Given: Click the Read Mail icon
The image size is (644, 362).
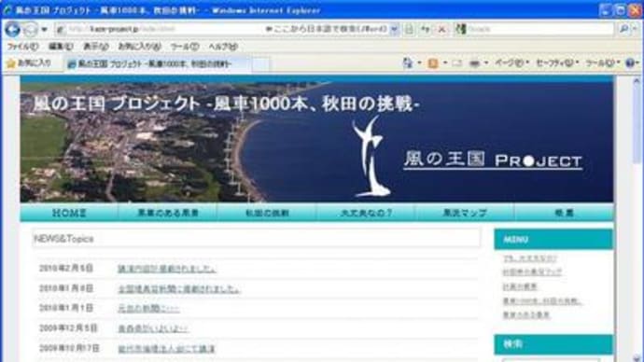Looking at the screenshot, I should coord(457,63).
